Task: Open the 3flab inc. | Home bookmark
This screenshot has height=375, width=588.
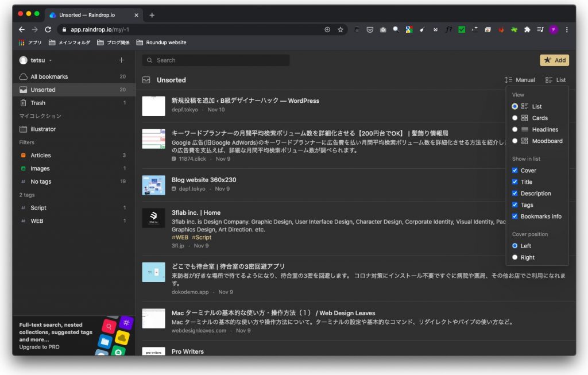Action: 196,212
